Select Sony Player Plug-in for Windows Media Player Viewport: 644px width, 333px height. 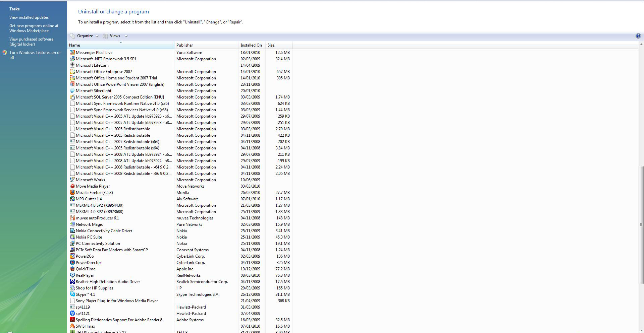coord(117,301)
